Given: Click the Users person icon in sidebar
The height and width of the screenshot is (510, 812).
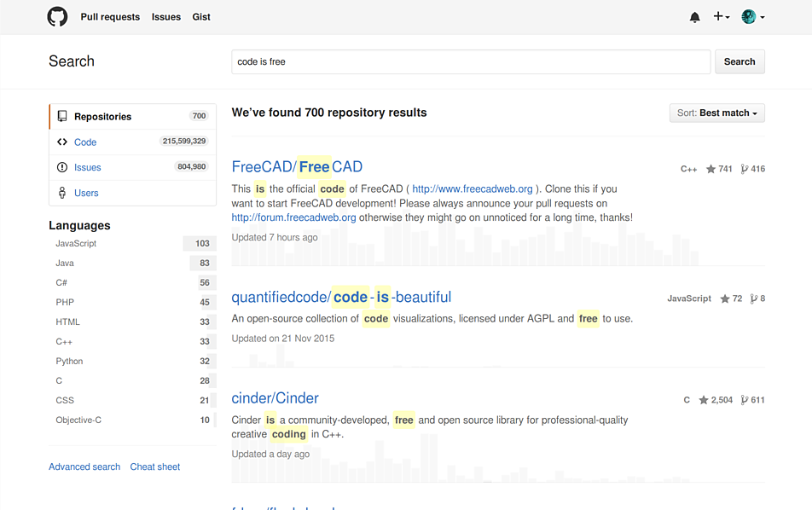Looking at the screenshot, I should click(x=63, y=193).
